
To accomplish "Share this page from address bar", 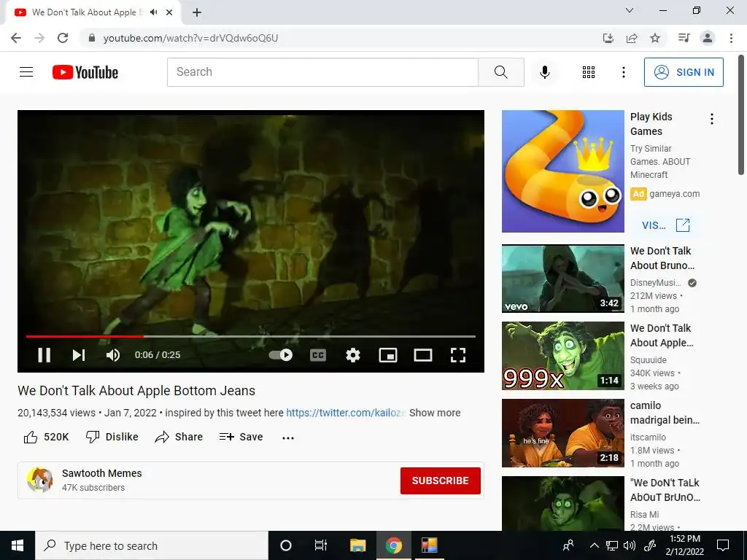I will [x=632, y=38].
